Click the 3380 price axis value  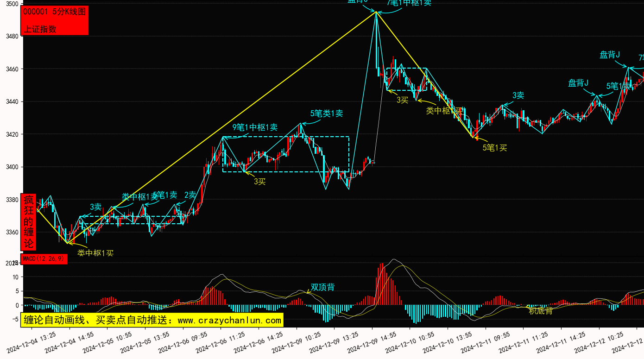pyautogui.click(x=11, y=200)
